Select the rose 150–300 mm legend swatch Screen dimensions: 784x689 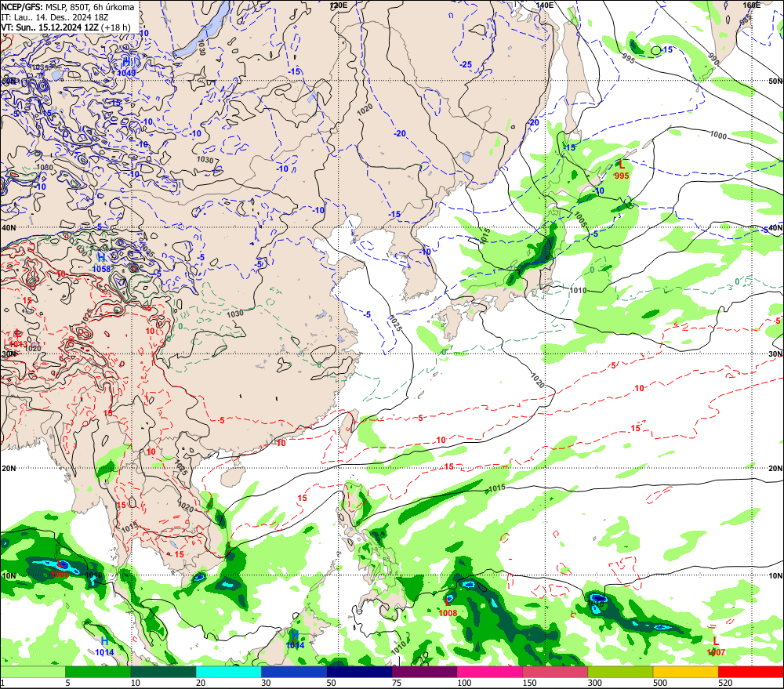[x=555, y=672]
